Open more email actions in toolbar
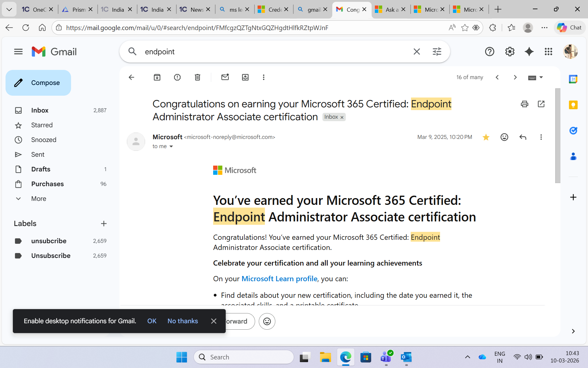The image size is (588, 368). point(264,77)
